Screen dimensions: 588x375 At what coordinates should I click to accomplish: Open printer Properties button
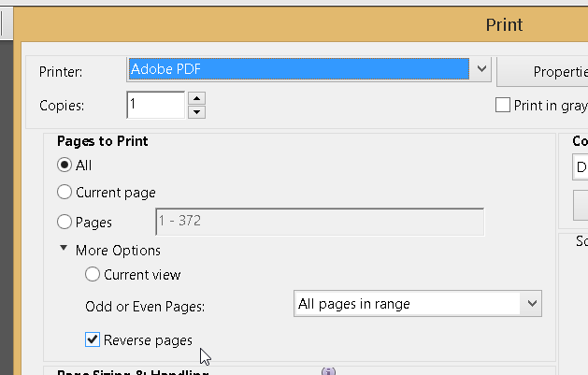point(542,72)
